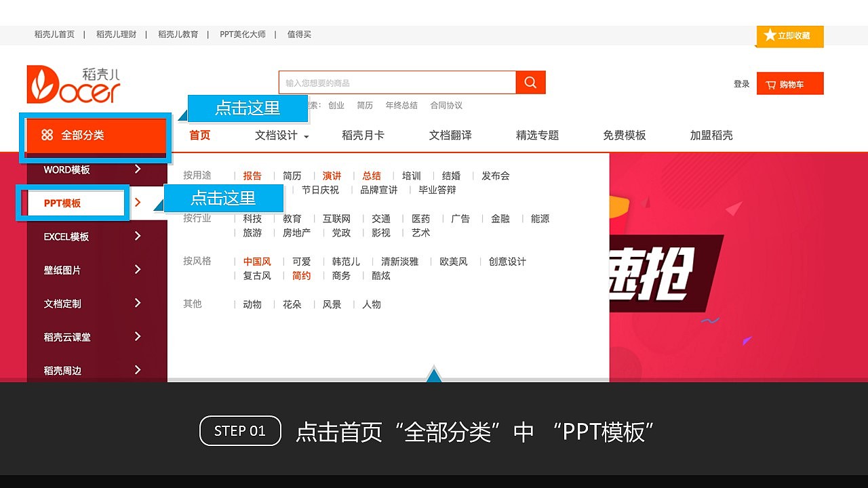Viewport: 868px width, 488px height.
Task: Select 首页 in the main navigation
Action: pyautogui.click(x=199, y=135)
